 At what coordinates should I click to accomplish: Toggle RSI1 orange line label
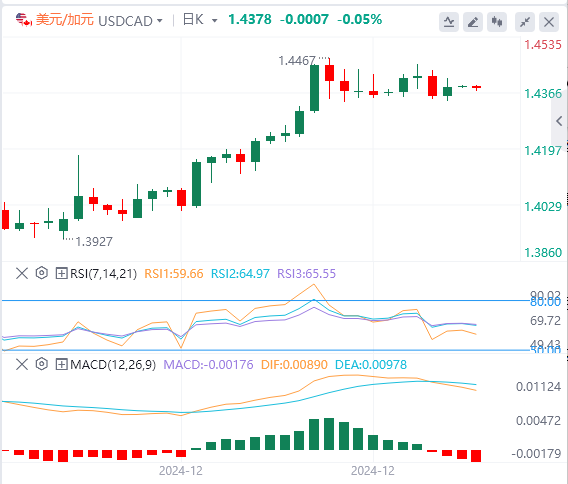(174, 274)
